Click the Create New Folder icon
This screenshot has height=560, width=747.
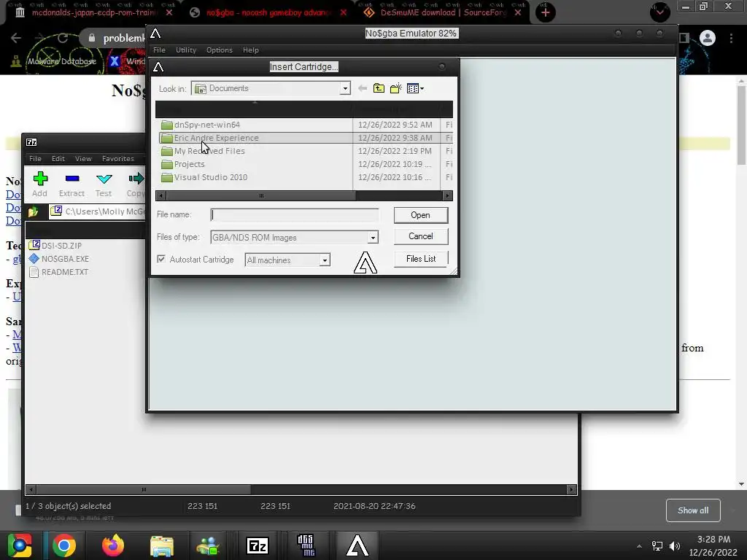coord(396,88)
